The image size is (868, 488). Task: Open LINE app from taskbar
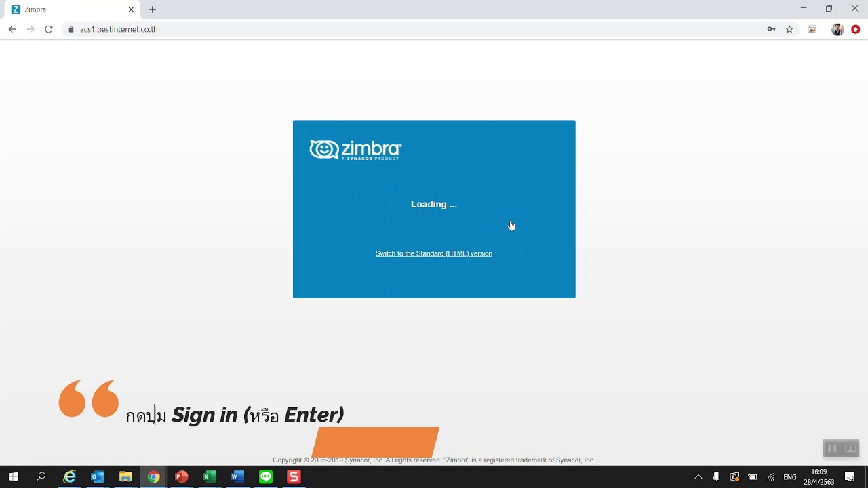point(266,476)
